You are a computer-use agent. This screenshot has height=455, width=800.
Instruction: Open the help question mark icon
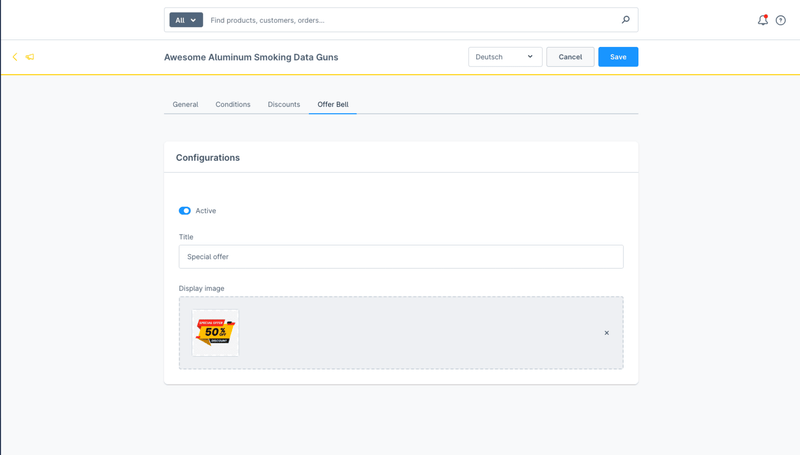point(781,20)
